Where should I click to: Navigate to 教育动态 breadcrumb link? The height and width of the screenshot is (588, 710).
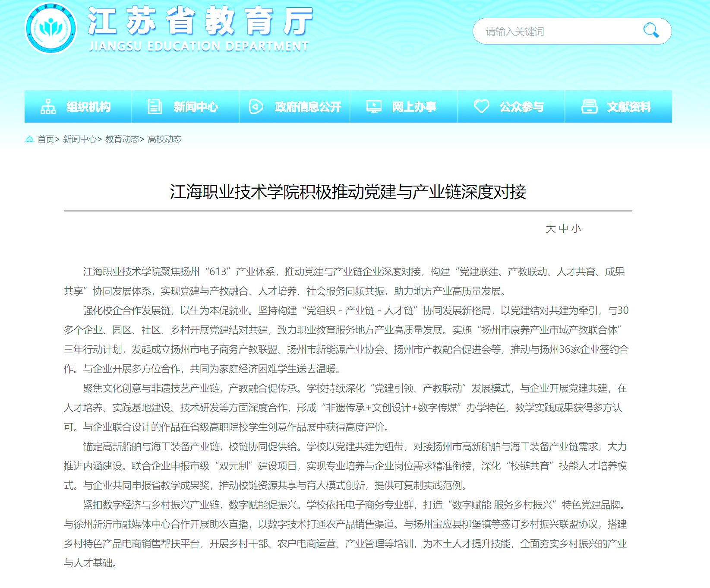122,139
